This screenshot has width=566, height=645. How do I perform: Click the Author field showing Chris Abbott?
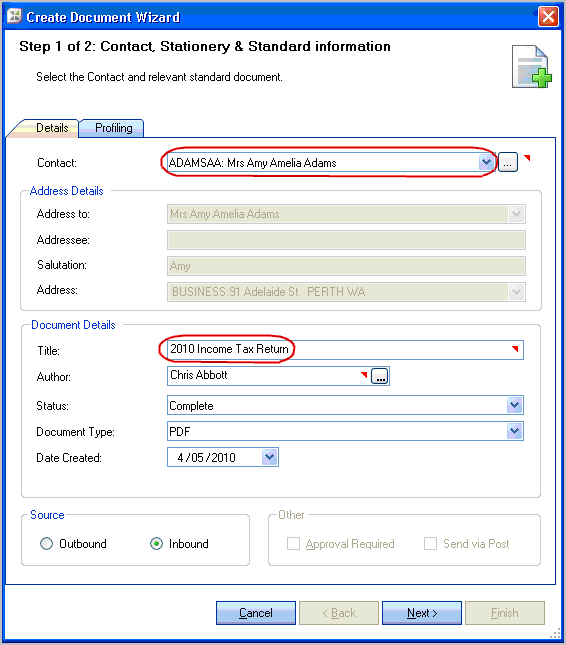click(x=268, y=376)
